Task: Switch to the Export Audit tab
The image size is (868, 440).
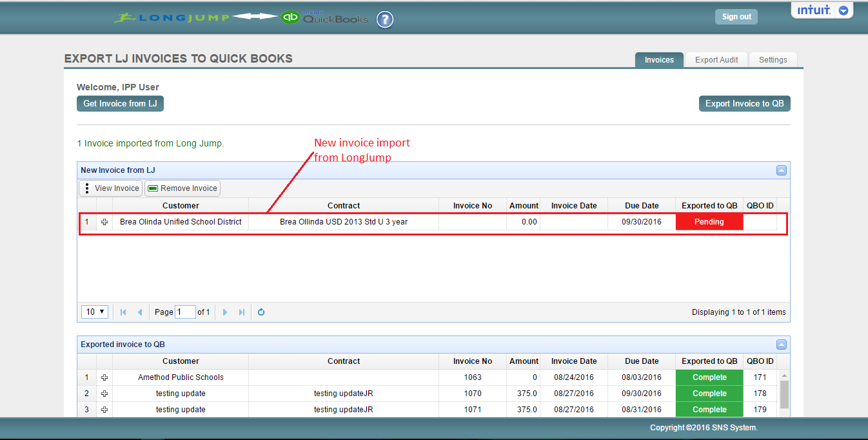Action: [x=716, y=60]
